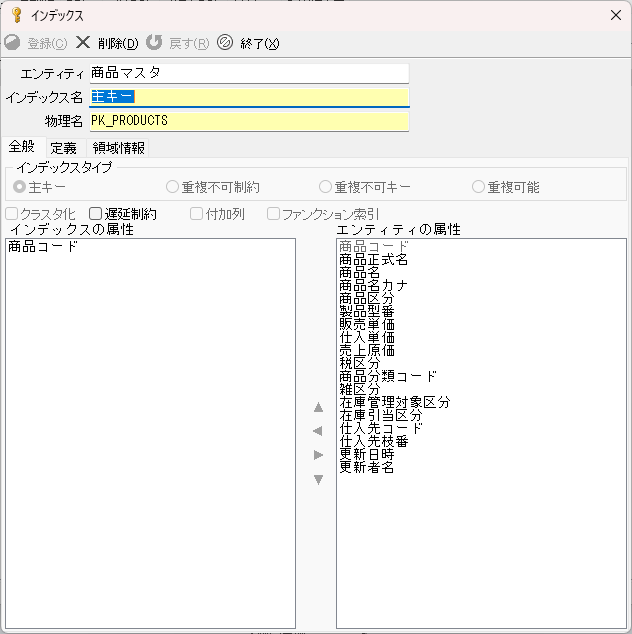Image resolution: width=632 pixels, height=634 pixels.
Task: Enable 遅延制約 checkbox
Action: 95,213
